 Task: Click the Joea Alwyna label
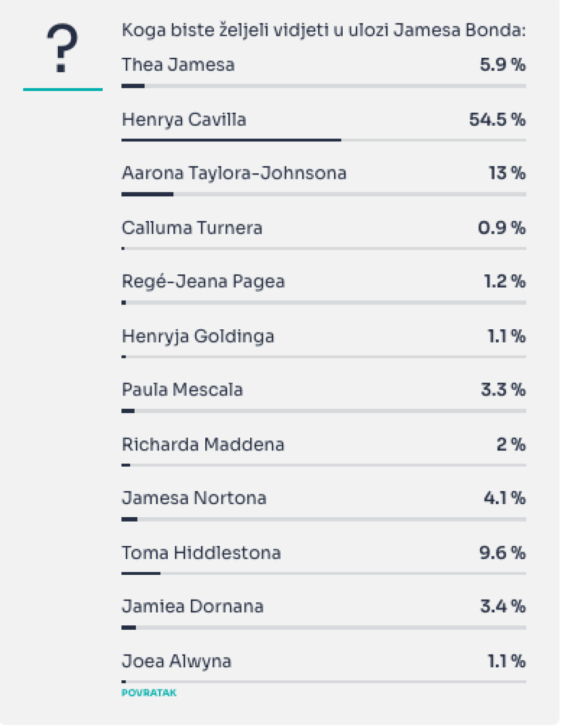point(177,661)
